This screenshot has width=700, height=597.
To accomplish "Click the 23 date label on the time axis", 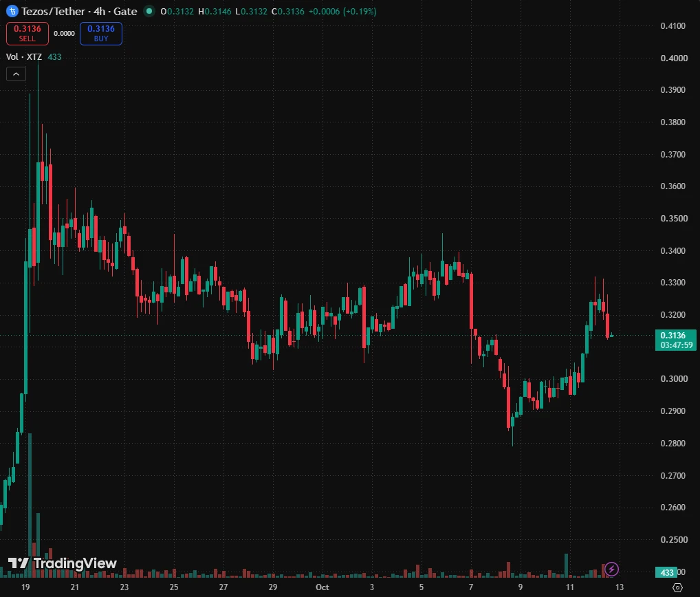I will click(x=124, y=587).
